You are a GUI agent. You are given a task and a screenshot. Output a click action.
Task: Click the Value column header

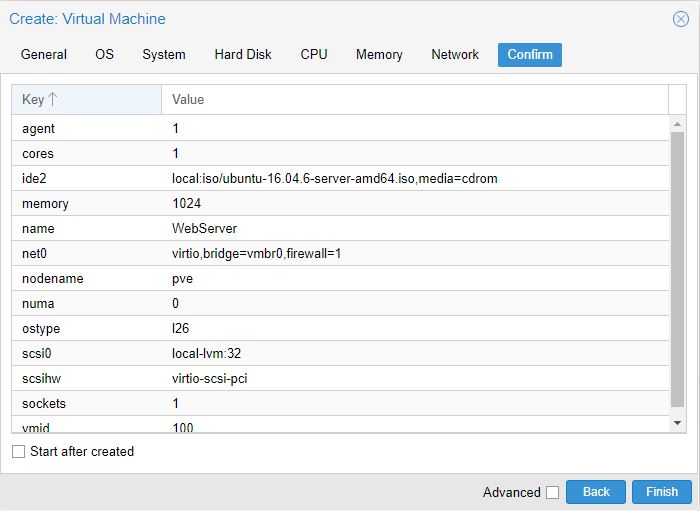[414, 100]
